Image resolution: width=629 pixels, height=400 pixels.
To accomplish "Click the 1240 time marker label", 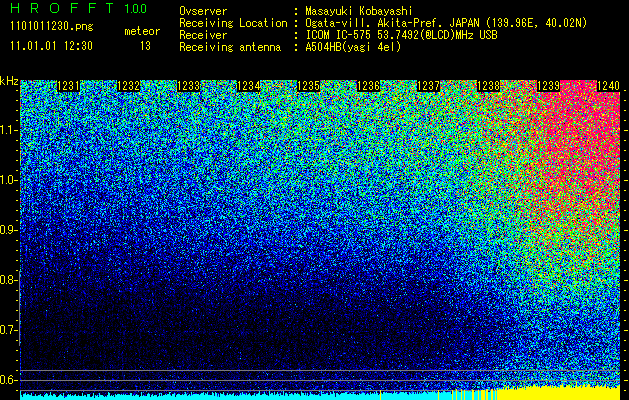I will [609, 86].
